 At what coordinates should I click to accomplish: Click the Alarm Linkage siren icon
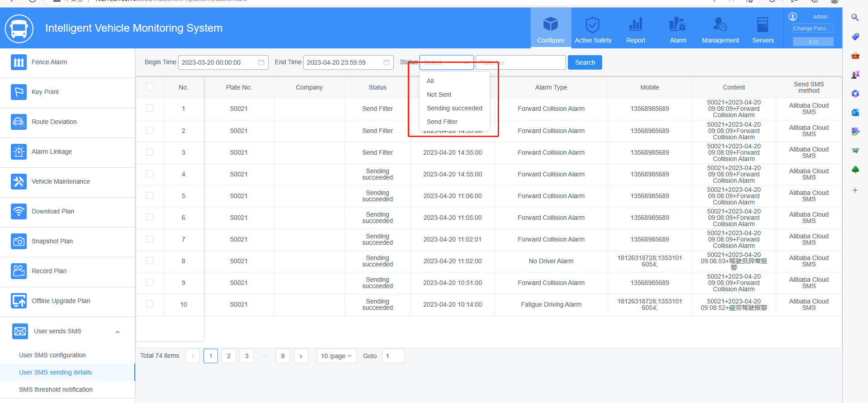click(x=19, y=152)
